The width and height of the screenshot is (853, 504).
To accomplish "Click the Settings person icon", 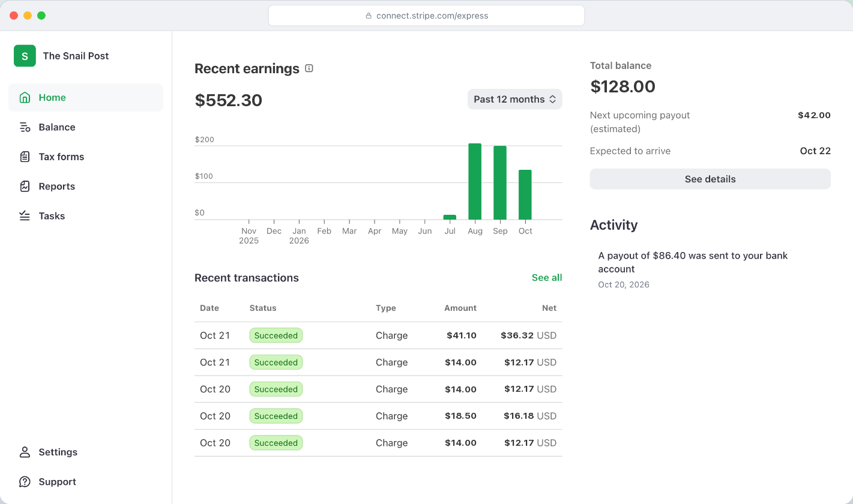I will pyautogui.click(x=25, y=452).
